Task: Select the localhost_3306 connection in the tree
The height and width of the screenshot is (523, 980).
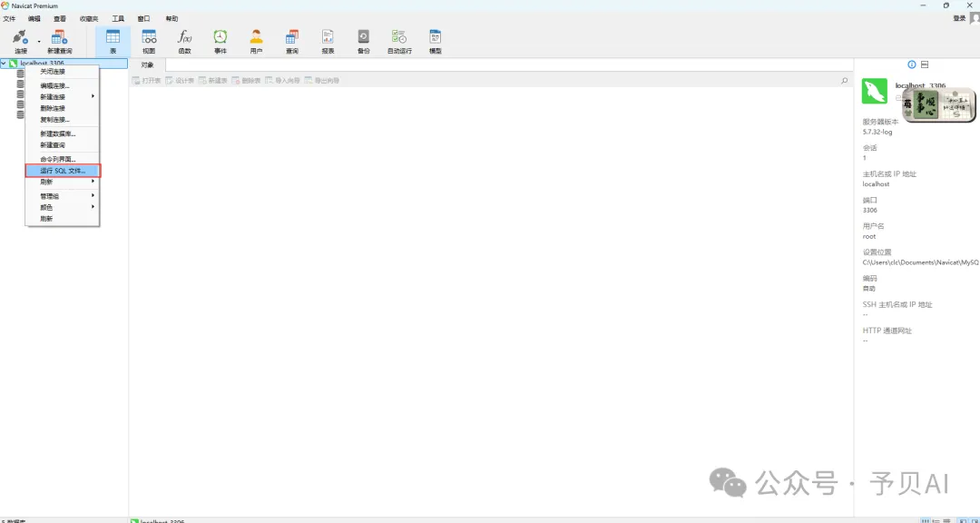Action: pos(41,64)
